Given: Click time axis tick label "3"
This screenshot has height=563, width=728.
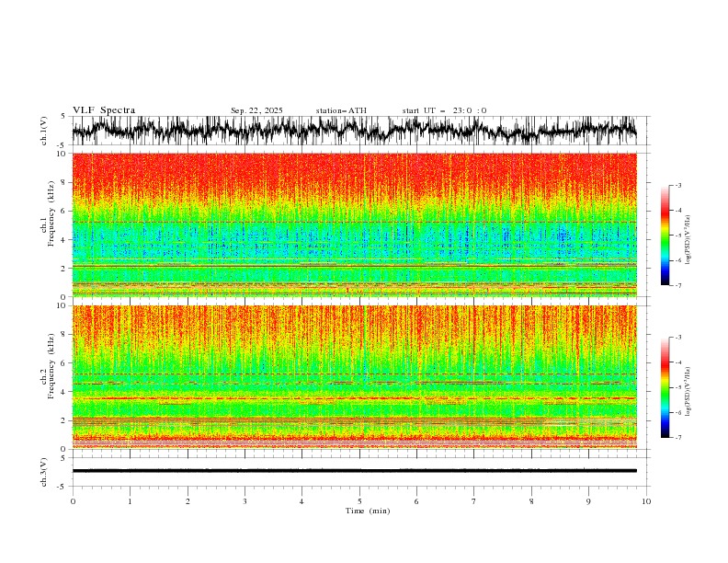Looking at the screenshot, I should click(x=245, y=501).
